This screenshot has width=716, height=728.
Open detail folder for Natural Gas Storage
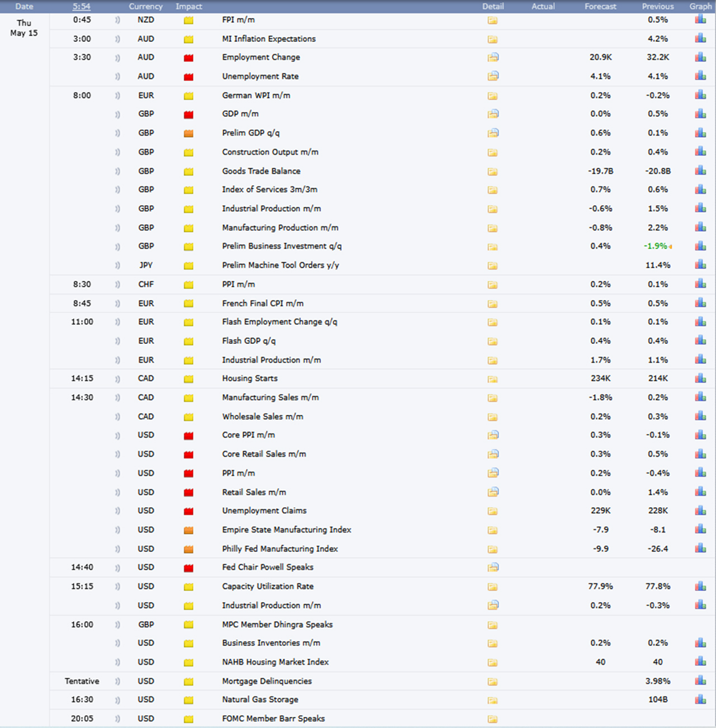click(x=492, y=700)
